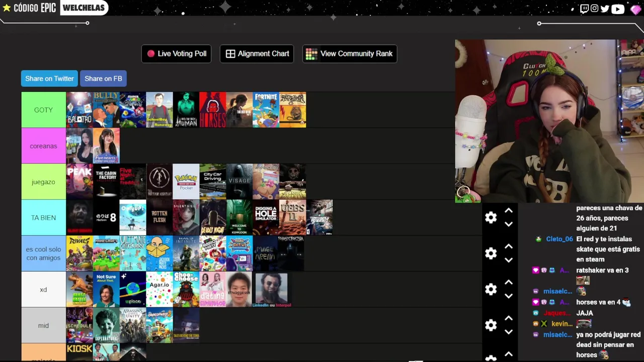Screen dimensions: 644x362
Task: Select the Agar.io tile
Action: (159, 290)
